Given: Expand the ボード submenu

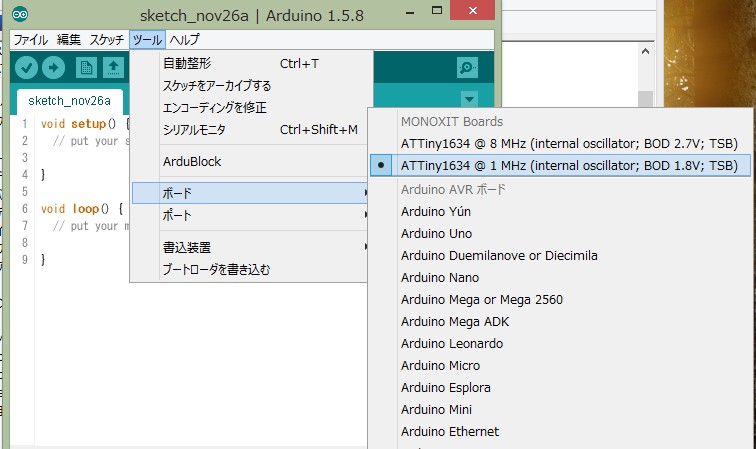Looking at the screenshot, I should [x=250, y=193].
